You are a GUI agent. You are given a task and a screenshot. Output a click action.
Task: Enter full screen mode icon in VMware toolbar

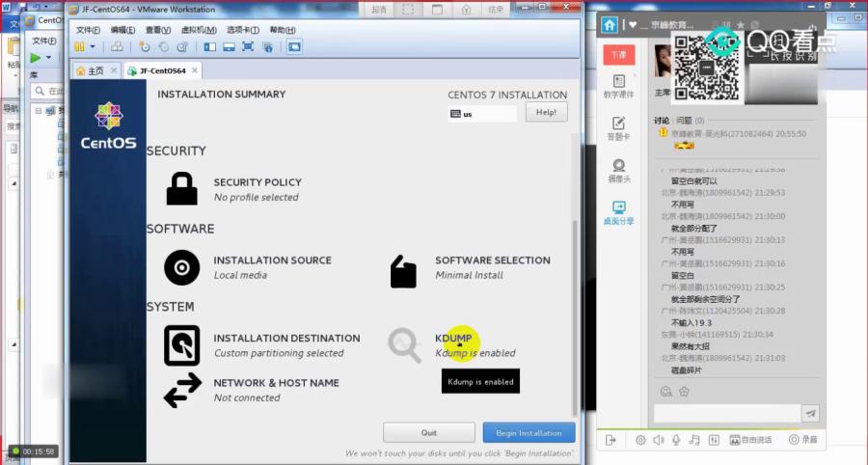point(248,47)
